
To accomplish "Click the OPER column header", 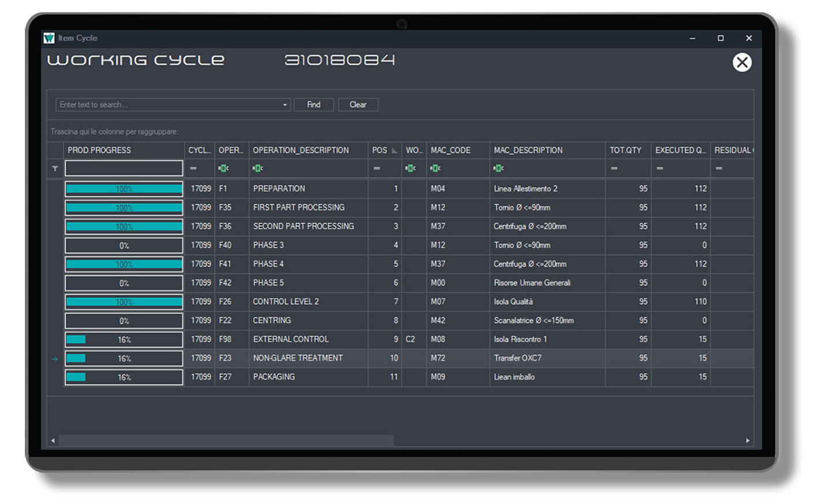I will tap(232, 150).
